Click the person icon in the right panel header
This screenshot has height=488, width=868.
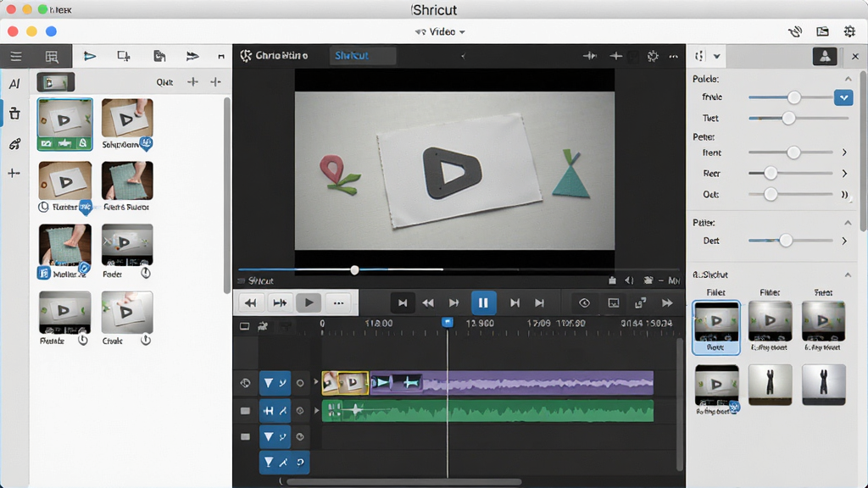[x=825, y=56]
